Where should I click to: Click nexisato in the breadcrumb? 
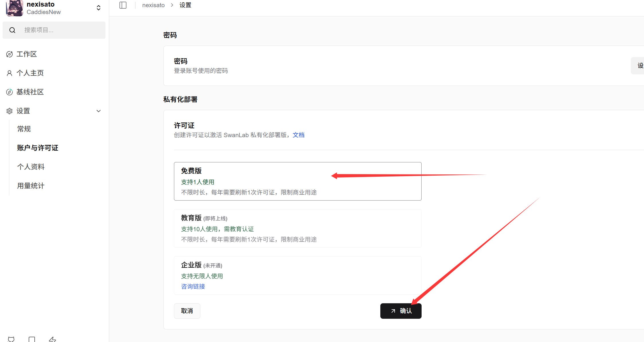coord(153,5)
